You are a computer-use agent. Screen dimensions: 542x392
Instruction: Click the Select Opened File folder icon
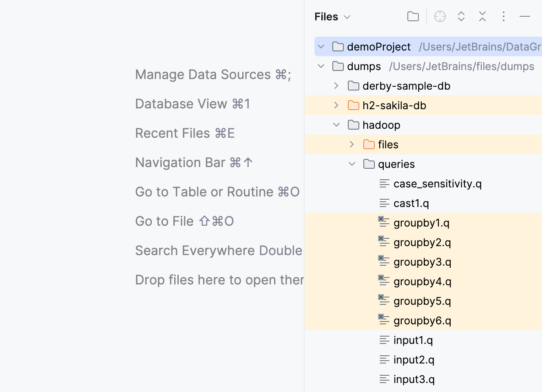pyautogui.click(x=413, y=16)
